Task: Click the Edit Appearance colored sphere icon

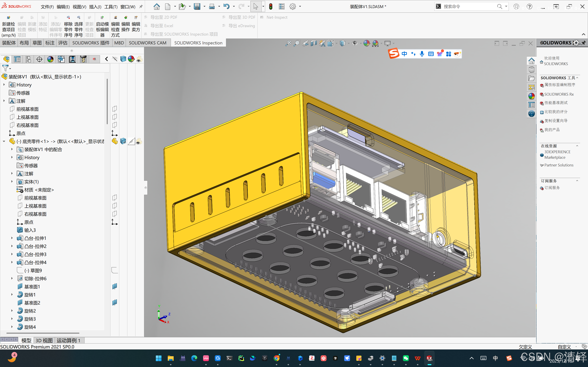Action: (367, 43)
